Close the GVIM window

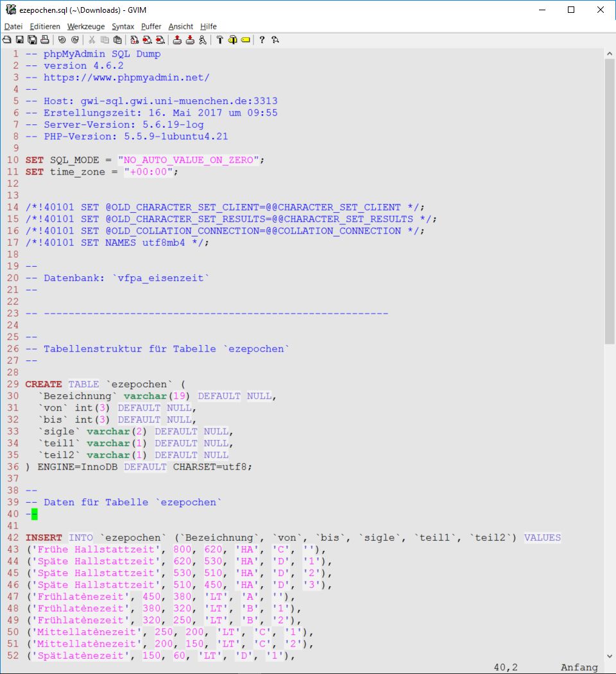tap(601, 10)
